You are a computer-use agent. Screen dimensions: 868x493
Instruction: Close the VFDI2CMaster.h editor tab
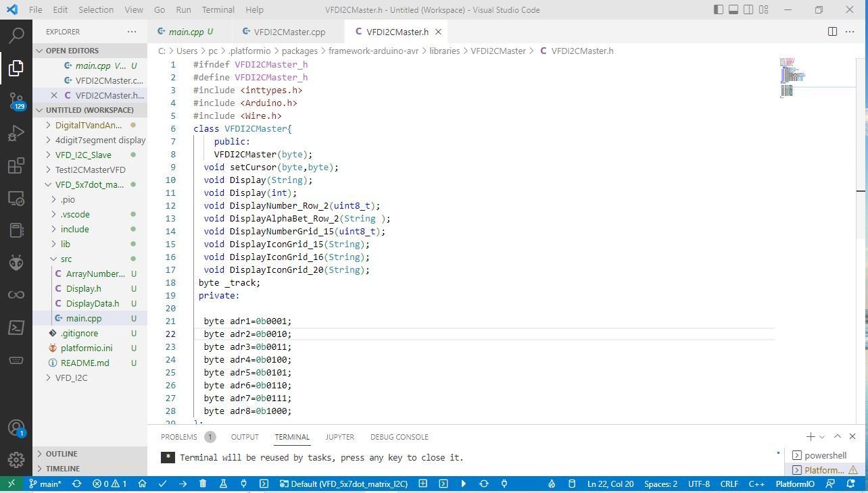pyautogui.click(x=438, y=32)
